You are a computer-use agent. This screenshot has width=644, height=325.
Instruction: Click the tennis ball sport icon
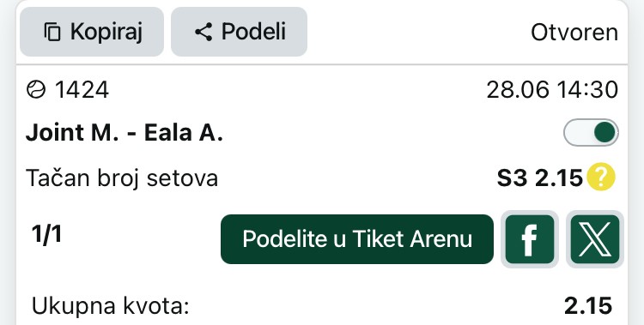36,89
